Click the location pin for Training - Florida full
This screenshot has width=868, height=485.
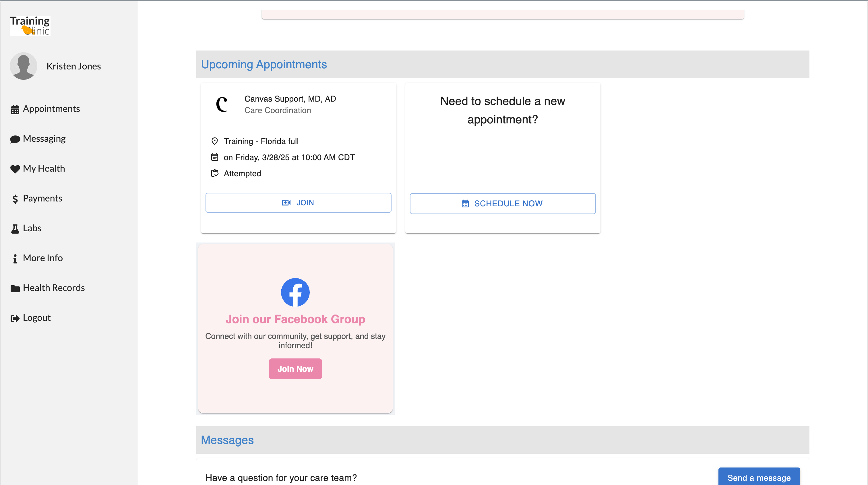(x=215, y=141)
